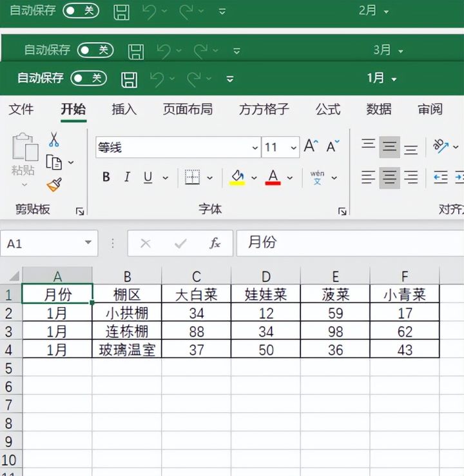This screenshot has width=464, height=476.
Task: Decrease font size with smaller A
Action: (x=333, y=146)
